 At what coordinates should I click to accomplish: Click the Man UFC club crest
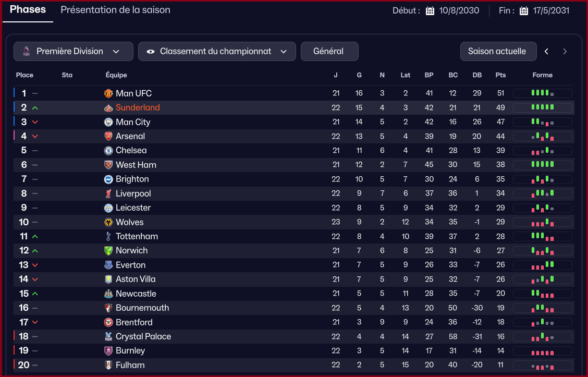click(x=108, y=93)
